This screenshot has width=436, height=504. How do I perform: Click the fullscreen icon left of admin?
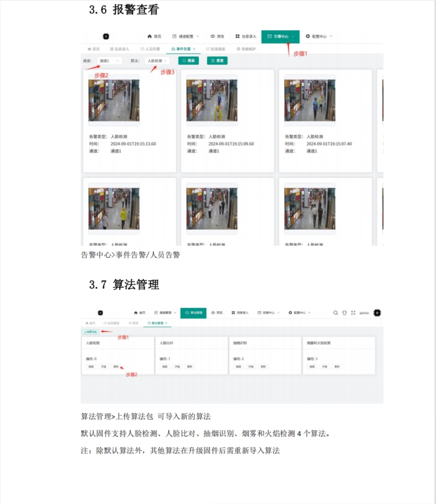(353, 313)
